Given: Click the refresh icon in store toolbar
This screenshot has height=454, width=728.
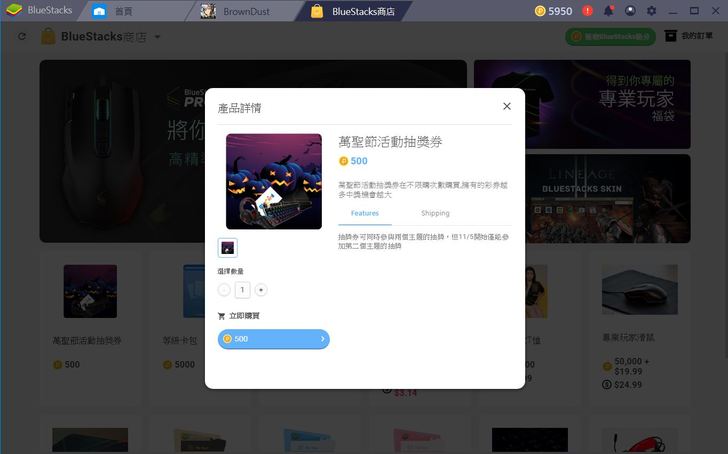Looking at the screenshot, I should click(x=22, y=36).
